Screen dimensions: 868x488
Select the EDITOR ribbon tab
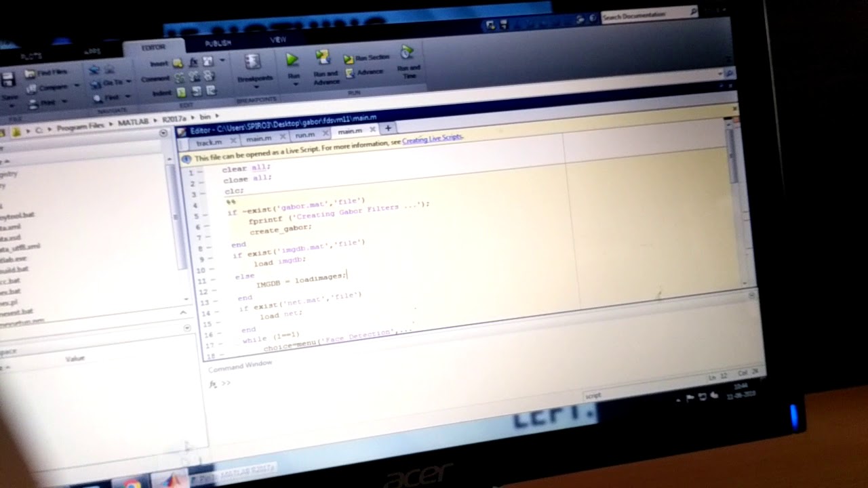pos(153,47)
